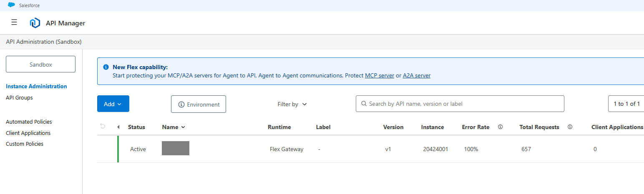
Task: Click the Error Rate info icon
Action: pos(500,127)
